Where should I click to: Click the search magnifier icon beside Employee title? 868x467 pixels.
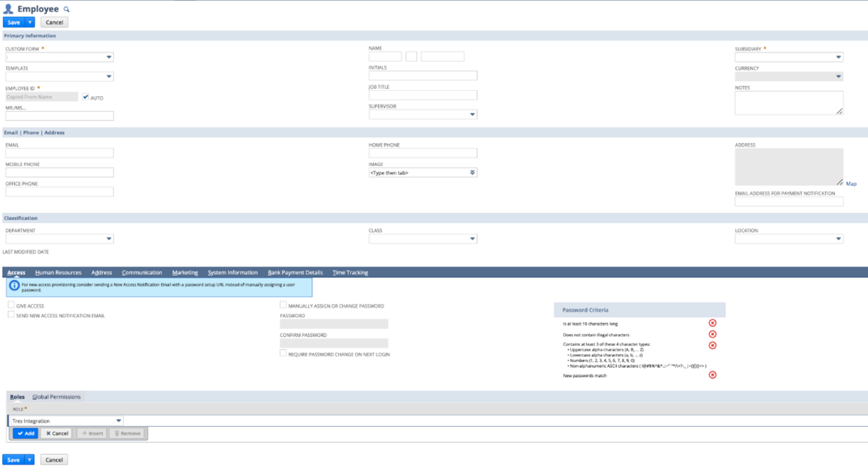pos(67,10)
